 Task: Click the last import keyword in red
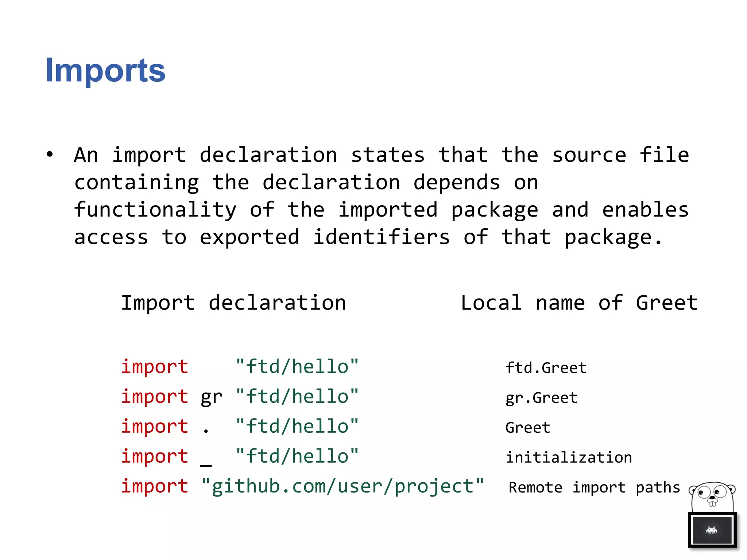[x=155, y=486]
